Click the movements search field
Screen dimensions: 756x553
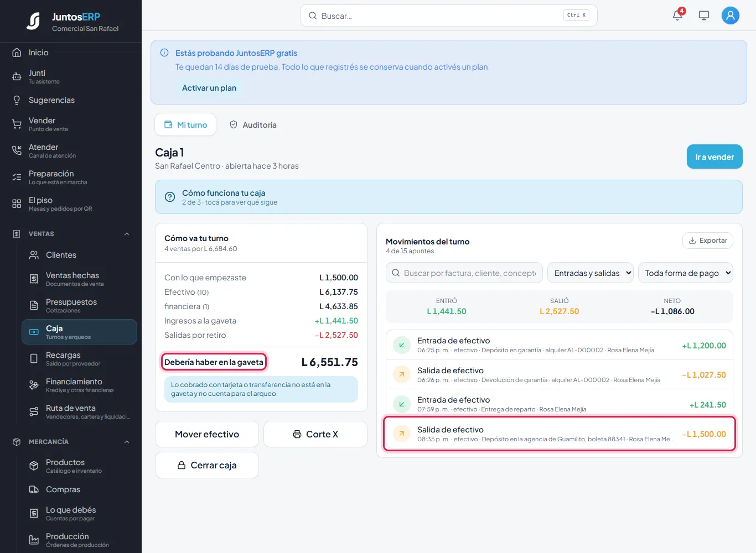[464, 273]
